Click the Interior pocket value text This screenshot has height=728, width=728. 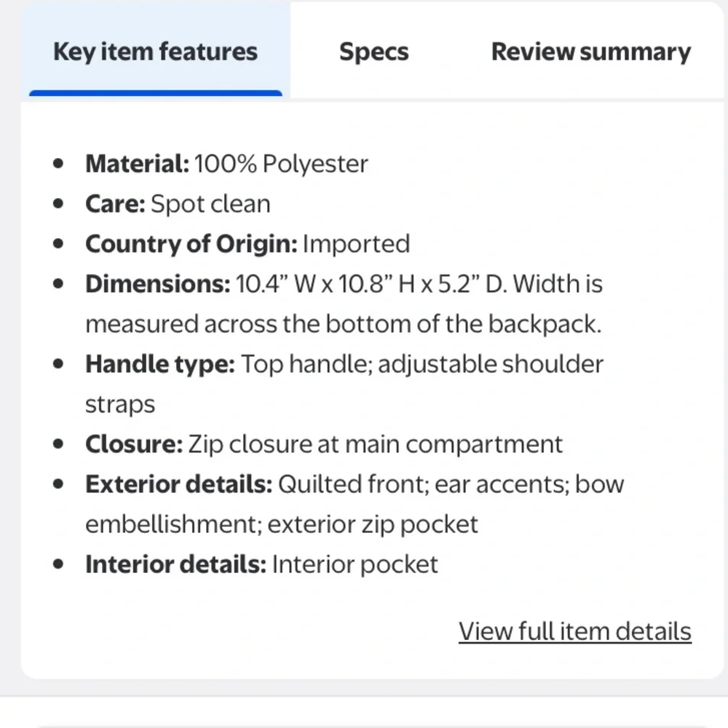pos(355,564)
